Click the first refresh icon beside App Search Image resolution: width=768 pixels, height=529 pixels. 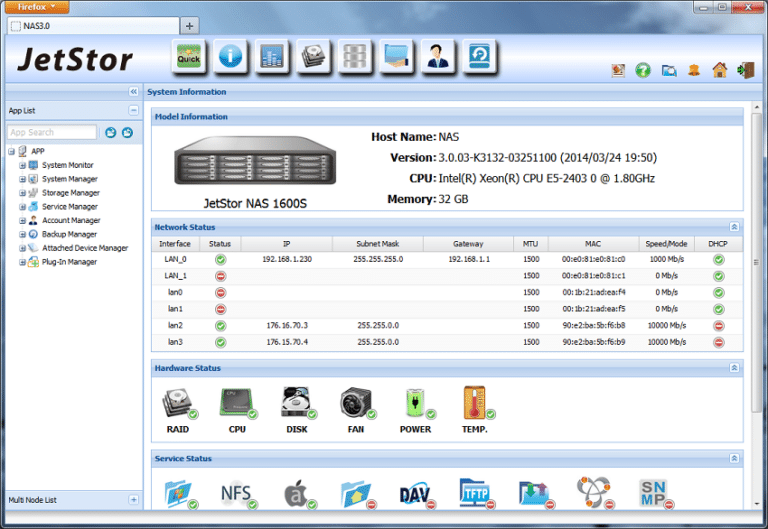[111, 132]
